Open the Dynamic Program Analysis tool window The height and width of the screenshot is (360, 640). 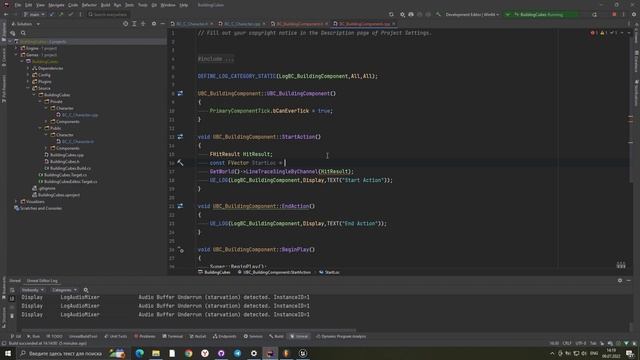point(341,336)
